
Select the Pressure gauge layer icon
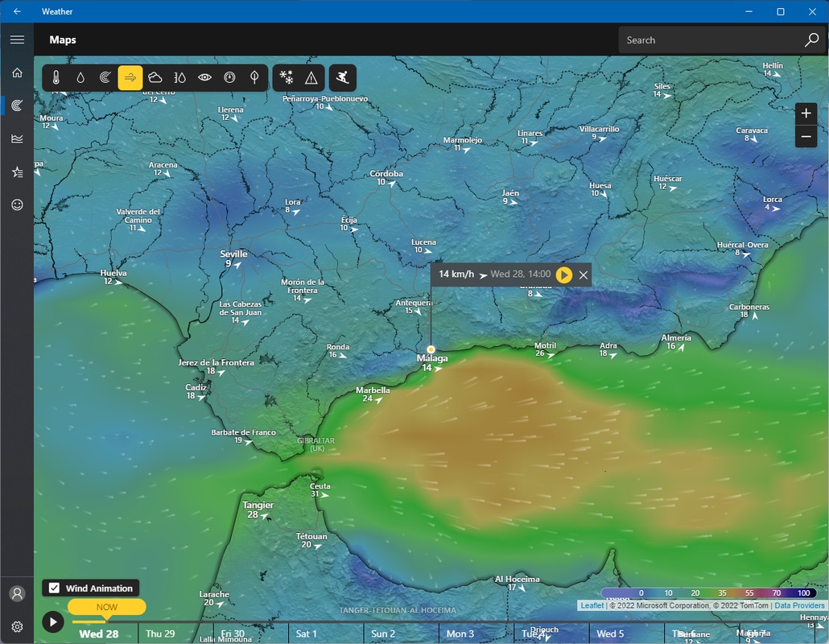[229, 78]
